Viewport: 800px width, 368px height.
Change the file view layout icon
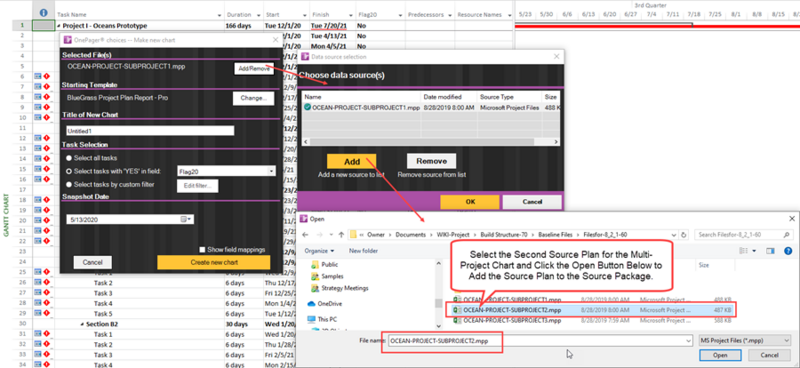click(744, 251)
